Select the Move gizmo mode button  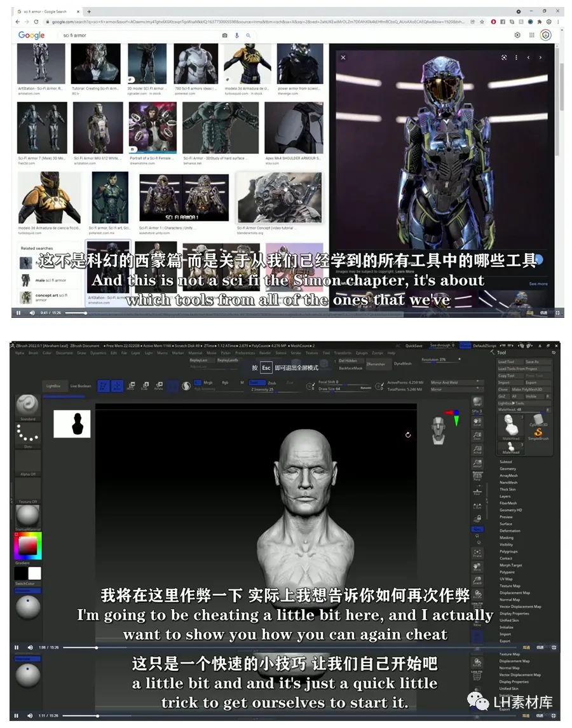click(x=132, y=386)
